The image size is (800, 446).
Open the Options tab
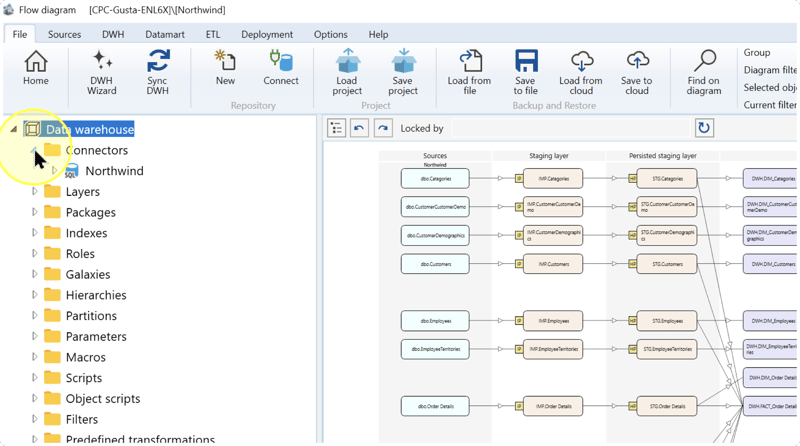[x=331, y=34]
